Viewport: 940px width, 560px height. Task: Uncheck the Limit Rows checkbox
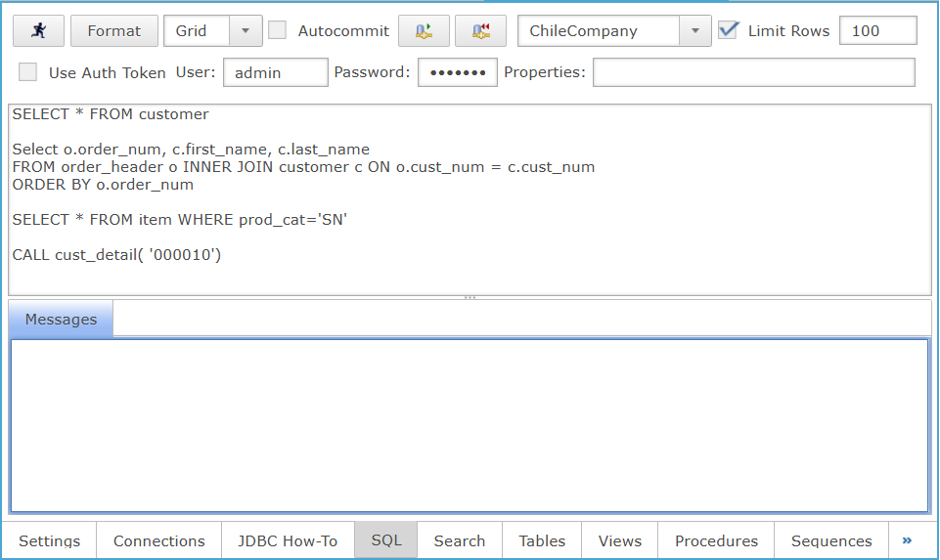728,30
